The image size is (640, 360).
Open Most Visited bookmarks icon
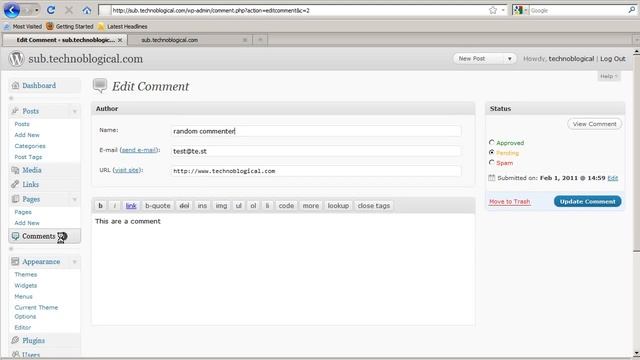click(7, 27)
